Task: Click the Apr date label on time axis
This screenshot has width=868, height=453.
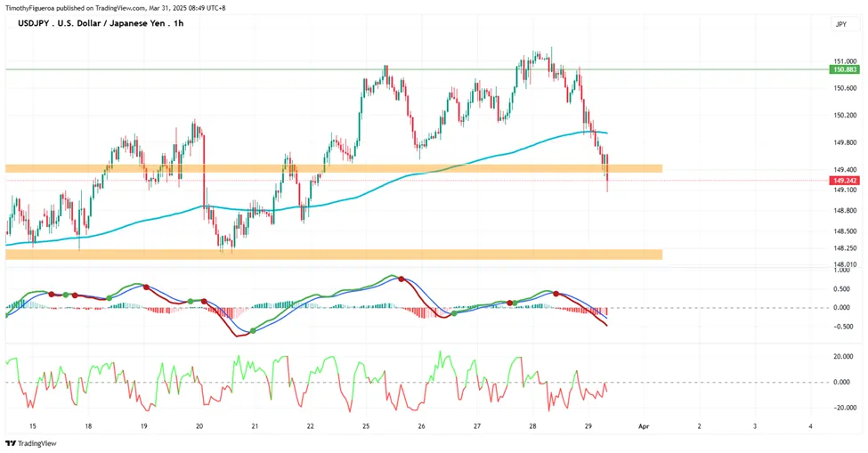Action: pyautogui.click(x=644, y=426)
